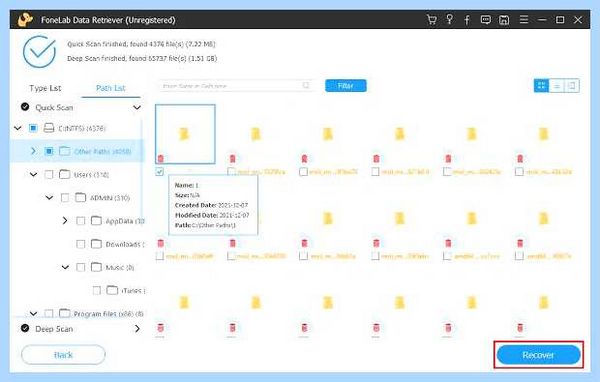Click the folder icon beside Users
This screenshot has width=600, height=382.
coord(65,175)
